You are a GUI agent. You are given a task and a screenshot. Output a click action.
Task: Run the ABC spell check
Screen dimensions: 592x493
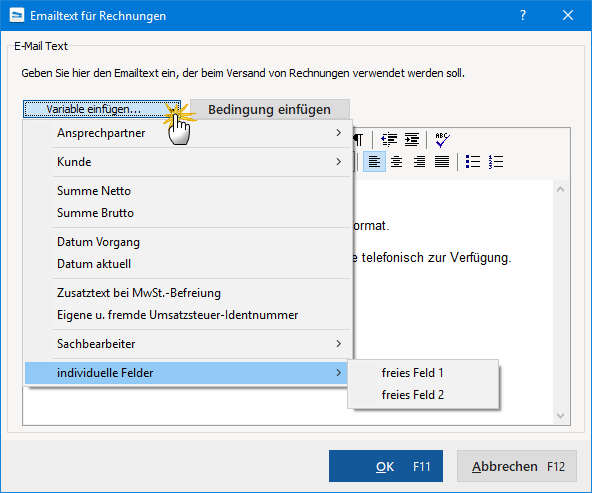click(442, 140)
